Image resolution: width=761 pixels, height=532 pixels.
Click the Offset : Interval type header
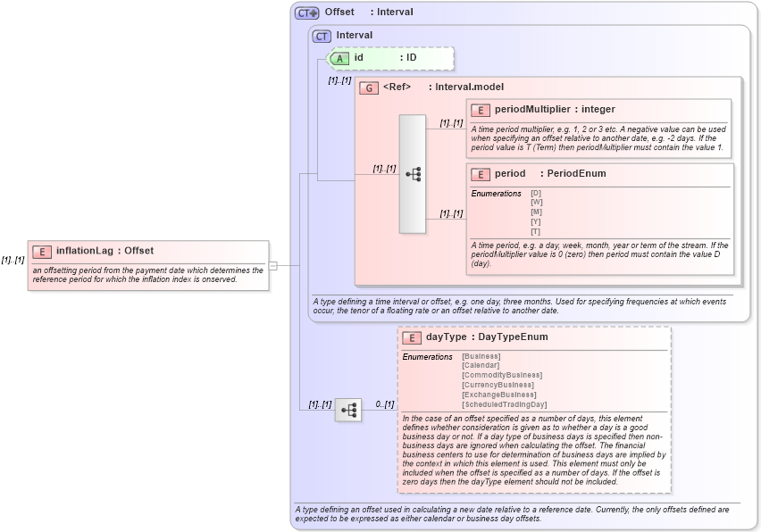coord(369,12)
